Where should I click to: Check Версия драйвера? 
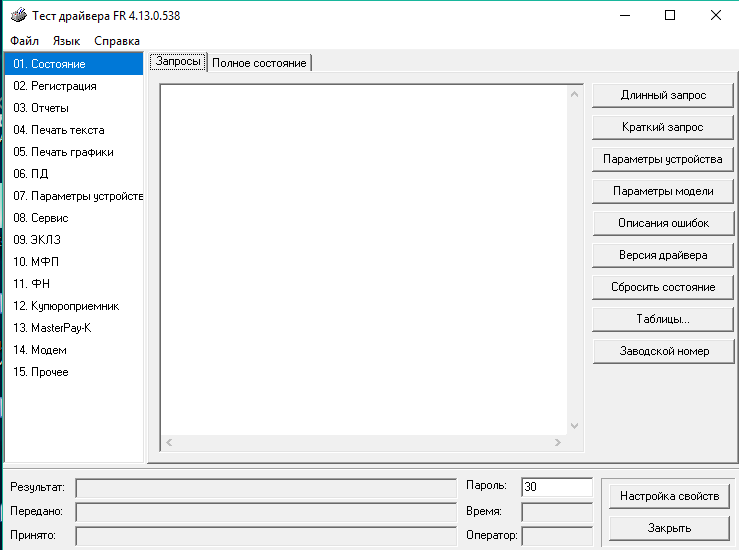(663, 255)
